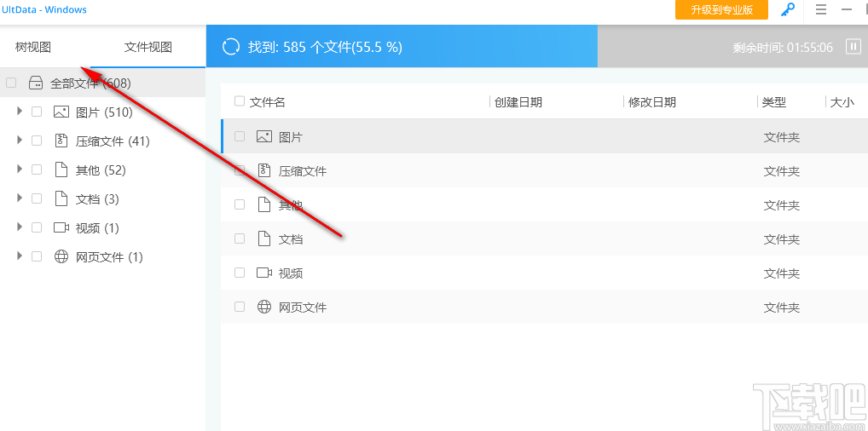Click the file icon in list row 其他

coord(264,204)
